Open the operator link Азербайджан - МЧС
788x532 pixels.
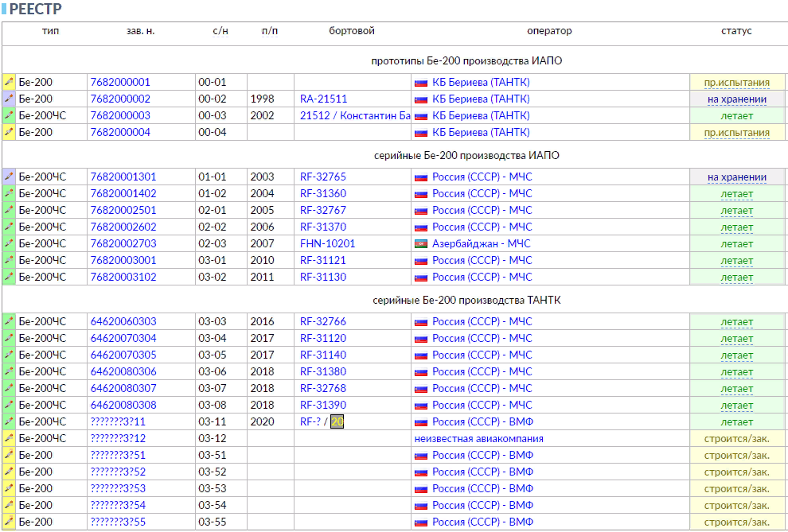pyautogui.click(x=482, y=243)
